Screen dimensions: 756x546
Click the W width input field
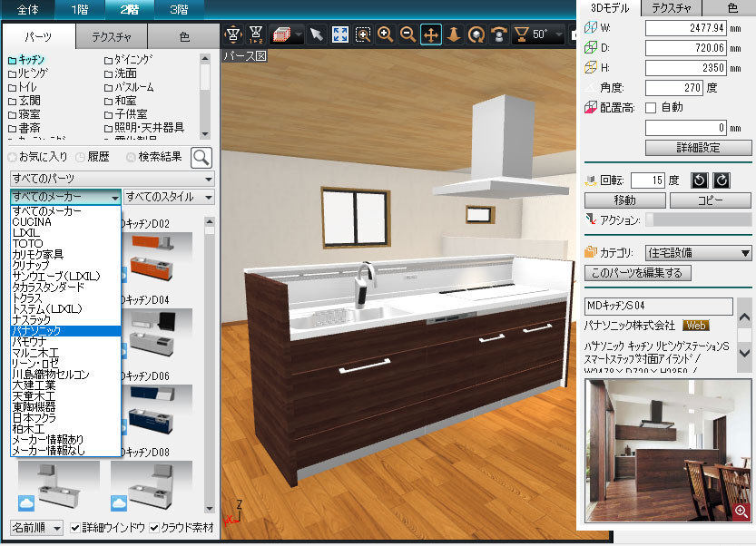[x=687, y=28]
